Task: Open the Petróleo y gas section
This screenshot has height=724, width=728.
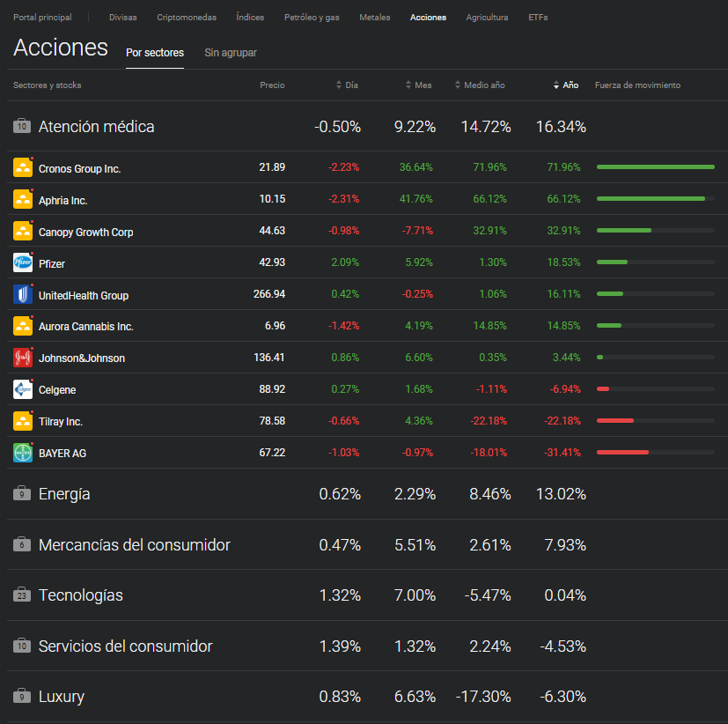Action: pos(312,18)
